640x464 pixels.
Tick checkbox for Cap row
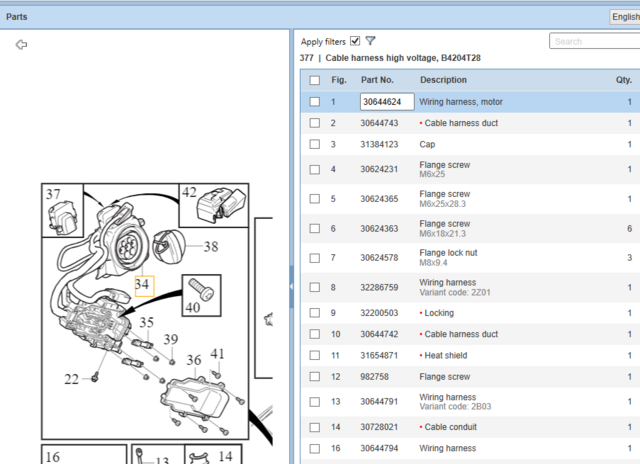tap(315, 144)
